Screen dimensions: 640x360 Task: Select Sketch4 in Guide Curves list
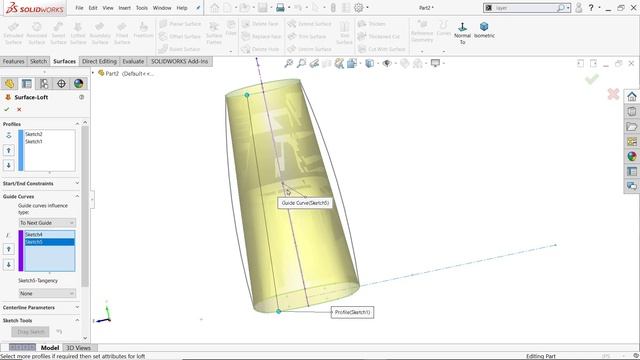pos(49,234)
